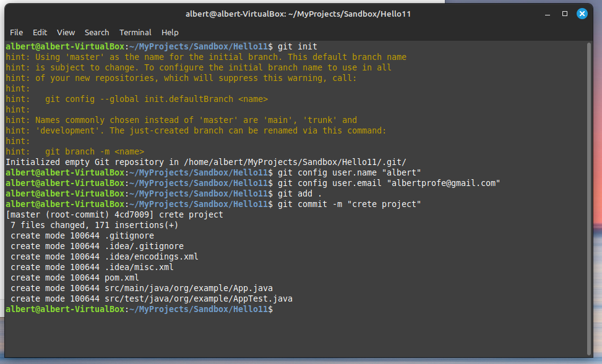602x364 pixels.
Task: Click the commit hash 4cd7009 line
Action: click(114, 214)
